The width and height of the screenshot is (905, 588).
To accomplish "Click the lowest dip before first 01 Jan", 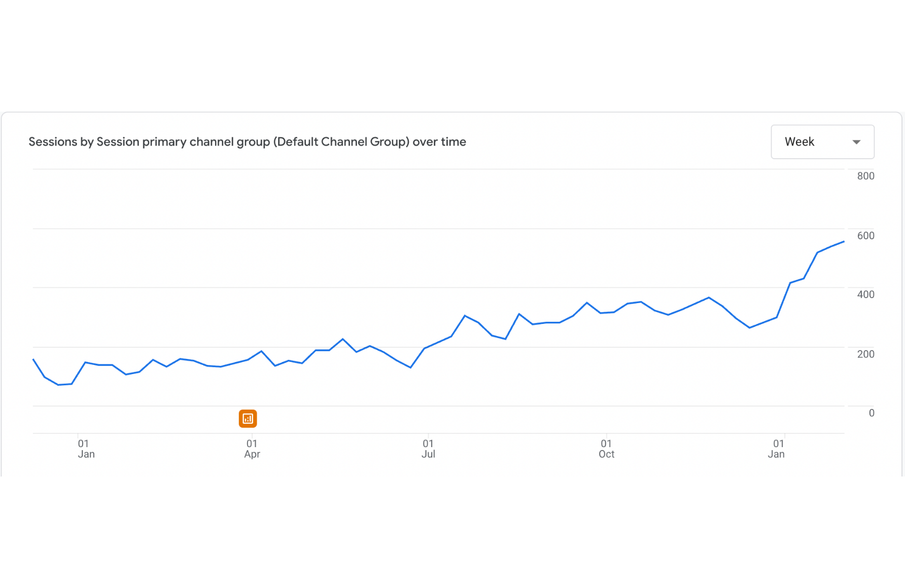I will tap(58, 385).
